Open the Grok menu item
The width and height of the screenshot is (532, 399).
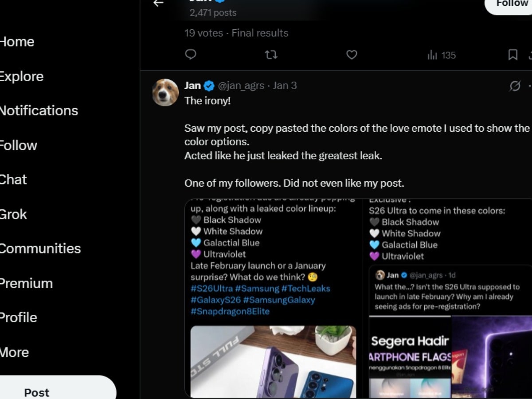(x=13, y=214)
